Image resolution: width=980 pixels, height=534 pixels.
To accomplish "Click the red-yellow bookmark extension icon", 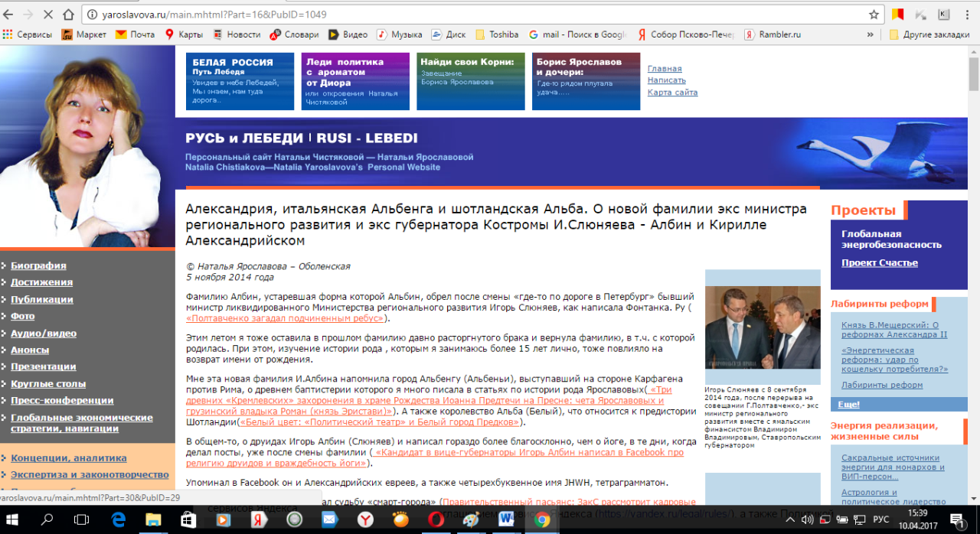I will pos(897,15).
